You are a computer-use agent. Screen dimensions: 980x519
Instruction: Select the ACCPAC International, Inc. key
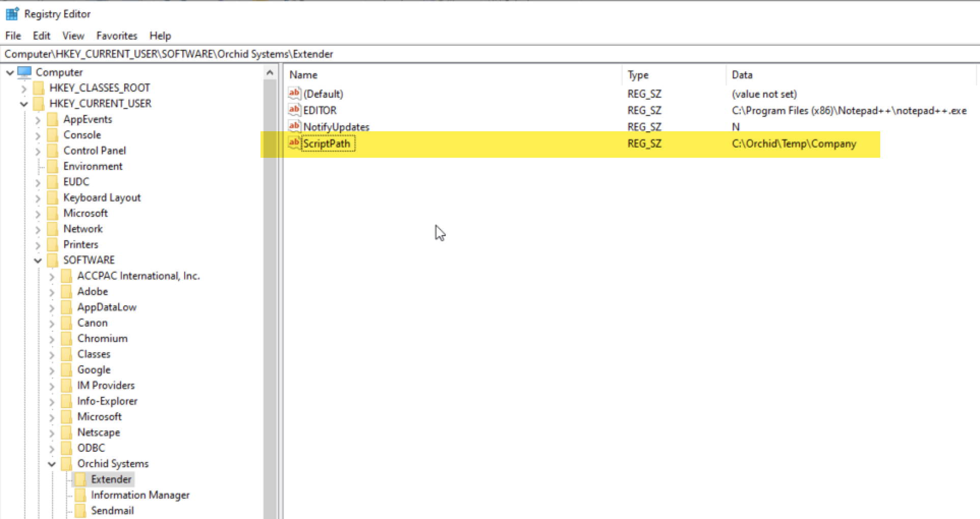[x=138, y=276]
